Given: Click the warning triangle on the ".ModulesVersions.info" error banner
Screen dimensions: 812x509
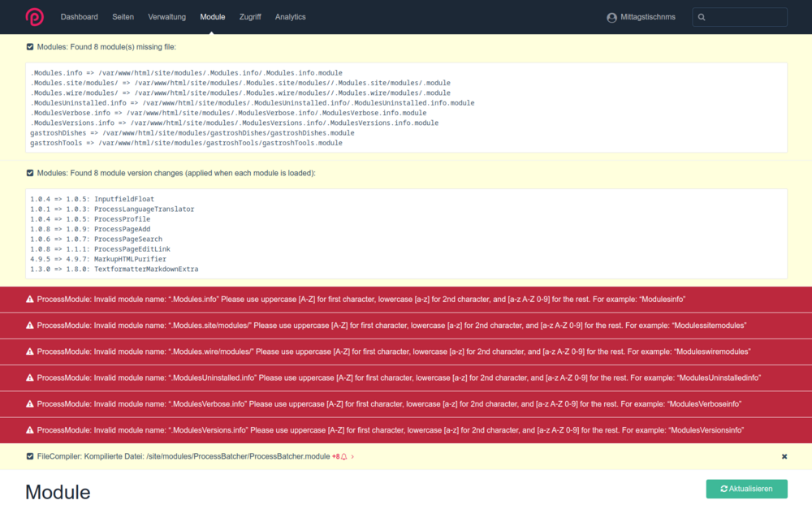Looking at the screenshot, I should (x=30, y=430).
